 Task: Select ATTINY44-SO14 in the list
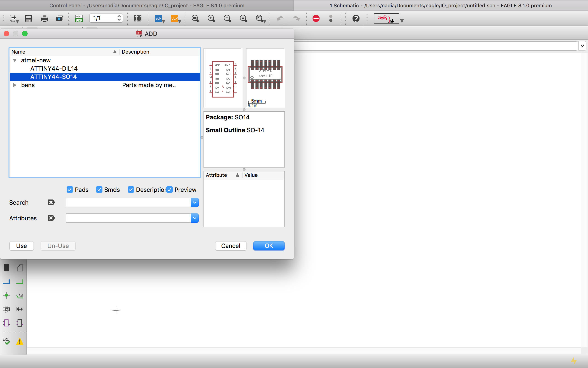tap(105, 77)
